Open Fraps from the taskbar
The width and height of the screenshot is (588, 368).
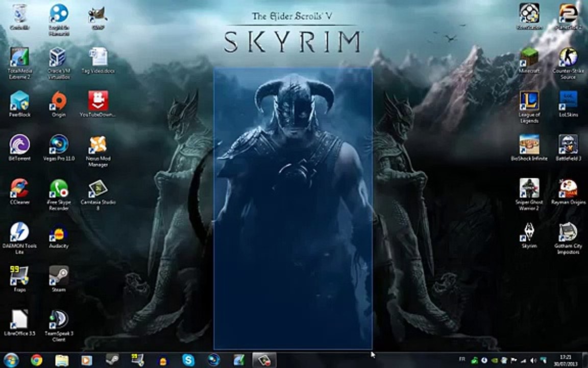click(138, 360)
